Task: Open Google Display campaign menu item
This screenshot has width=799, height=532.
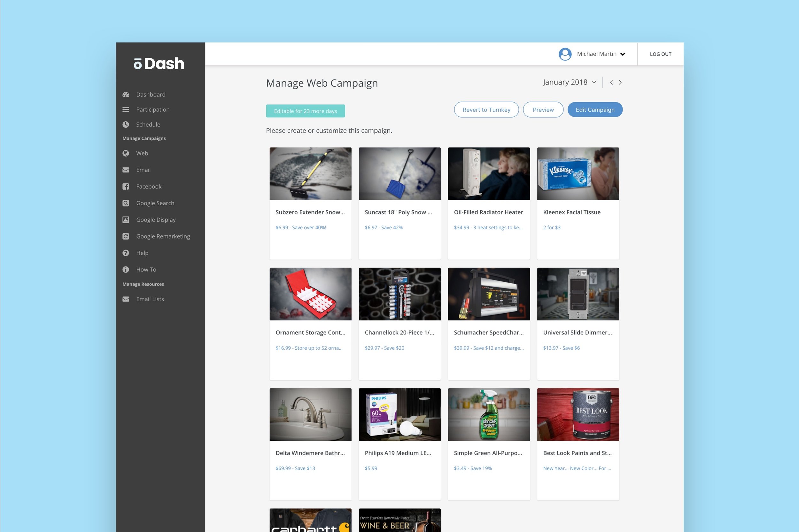Action: point(156,220)
